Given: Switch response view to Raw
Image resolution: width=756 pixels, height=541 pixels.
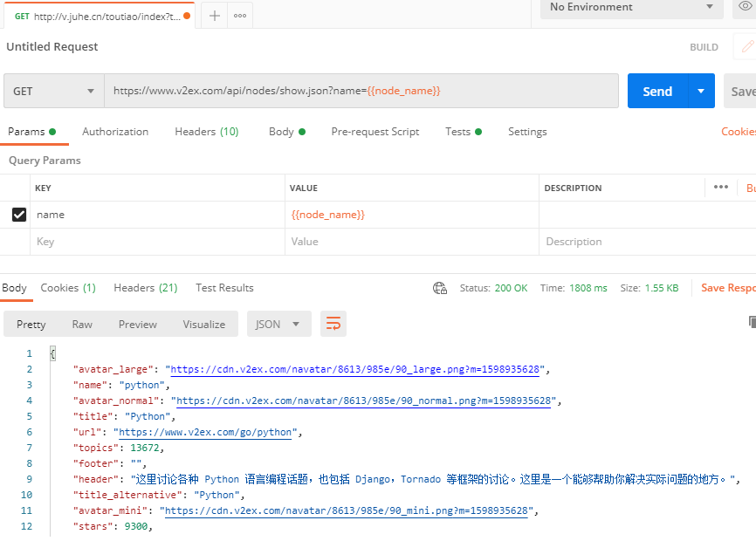Looking at the screenshot, I should (x=82, y=325).
